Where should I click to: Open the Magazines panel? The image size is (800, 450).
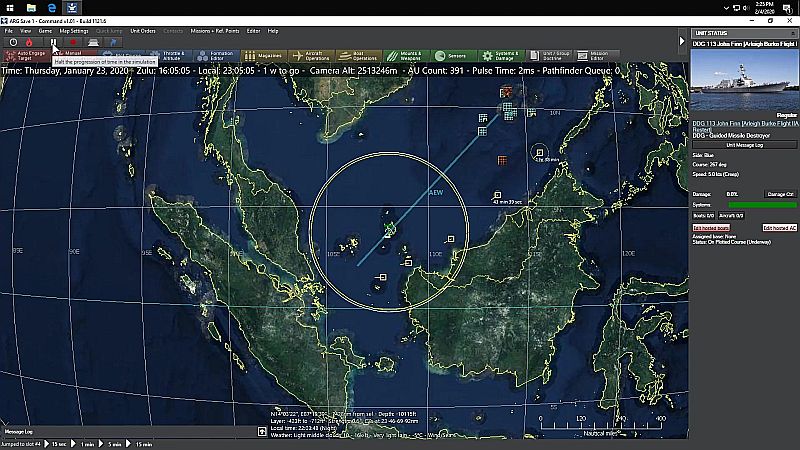coord(264,56)
